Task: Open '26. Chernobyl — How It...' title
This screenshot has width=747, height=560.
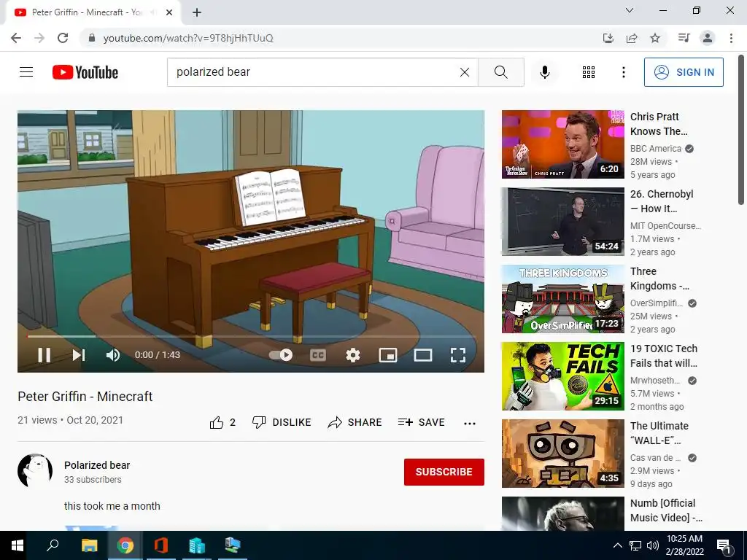Action: 661,201
